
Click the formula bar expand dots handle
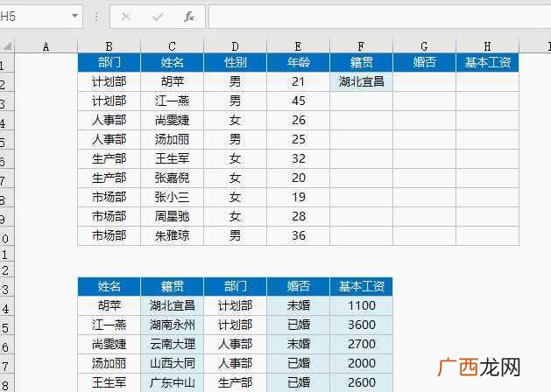[x=96, y=16]
